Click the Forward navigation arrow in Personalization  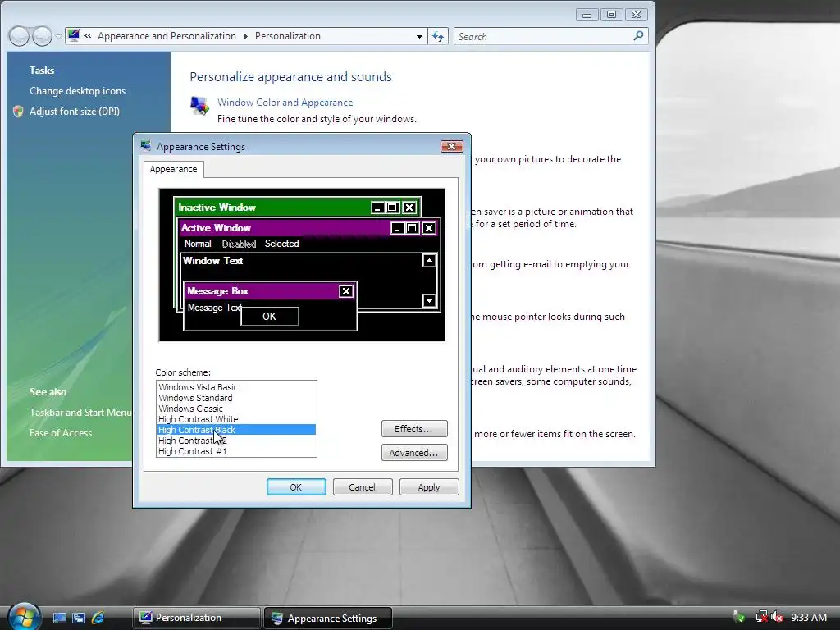[x=43, y=36]
